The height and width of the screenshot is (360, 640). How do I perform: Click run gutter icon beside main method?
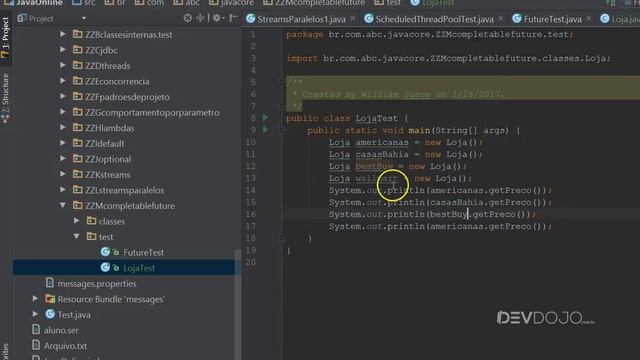click(265, 130)
